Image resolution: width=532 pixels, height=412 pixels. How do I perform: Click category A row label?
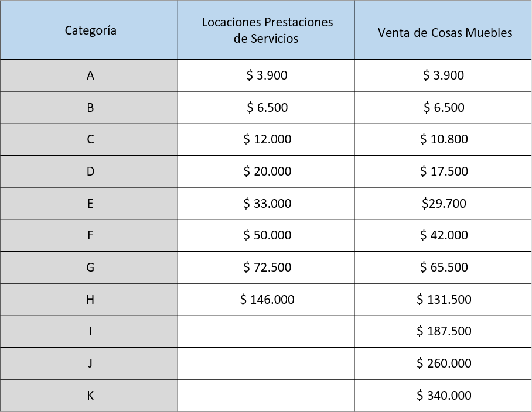[x=89, y=75]
